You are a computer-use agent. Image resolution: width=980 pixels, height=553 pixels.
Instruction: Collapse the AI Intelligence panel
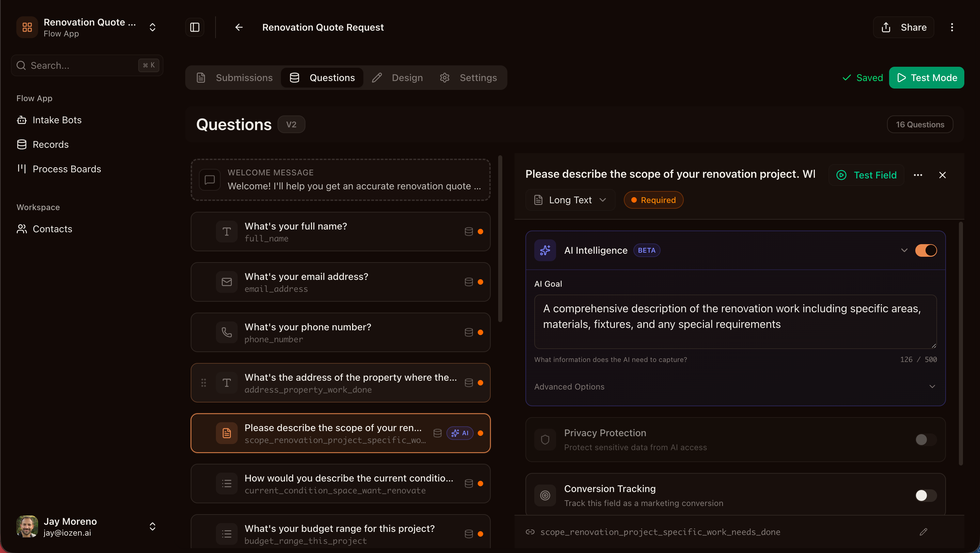[904, 250]
